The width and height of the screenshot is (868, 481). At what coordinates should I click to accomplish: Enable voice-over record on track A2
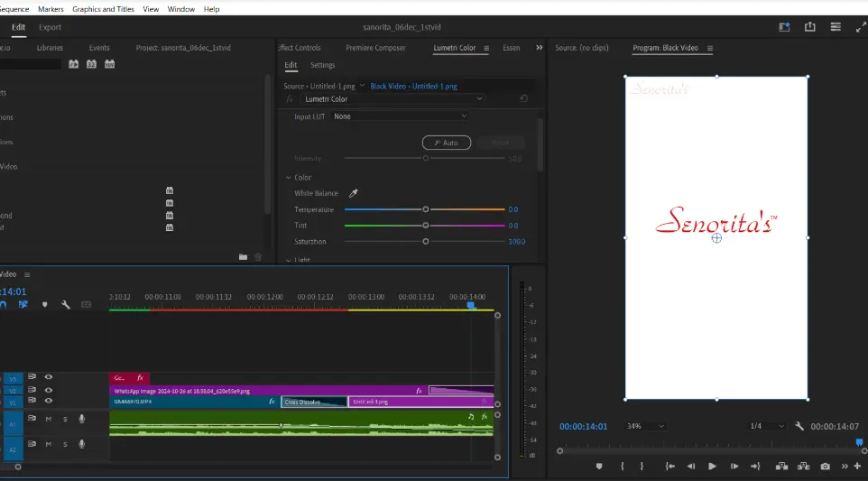tap(82, 444)
